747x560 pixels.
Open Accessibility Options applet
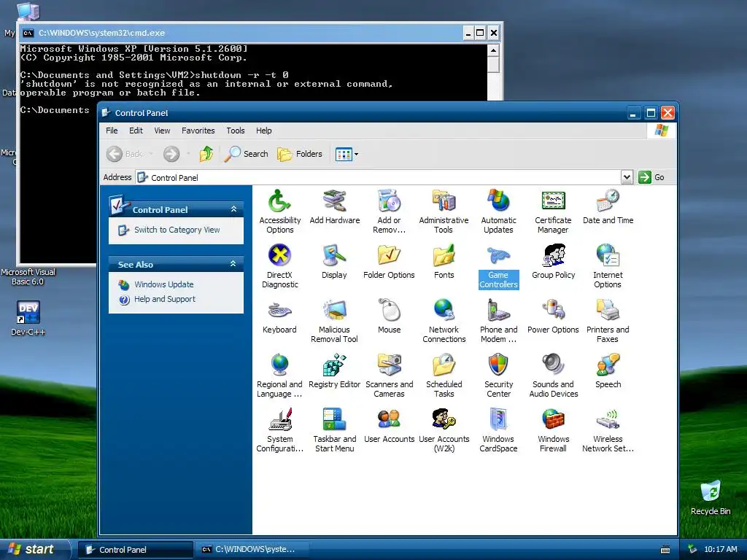pyautogui.click(x=279, y=211)
